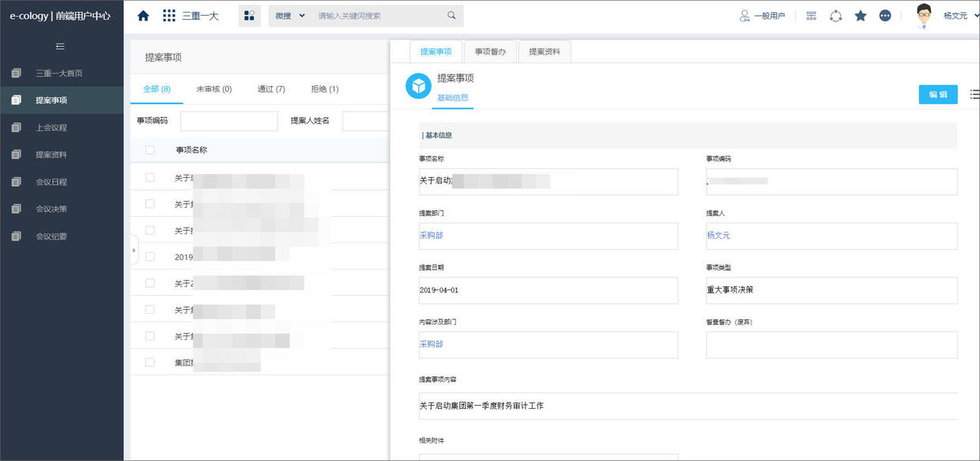Click the layout cards icon right of 一般用户
This screenshot has height=461, width=980.
(x=811, y=15)
